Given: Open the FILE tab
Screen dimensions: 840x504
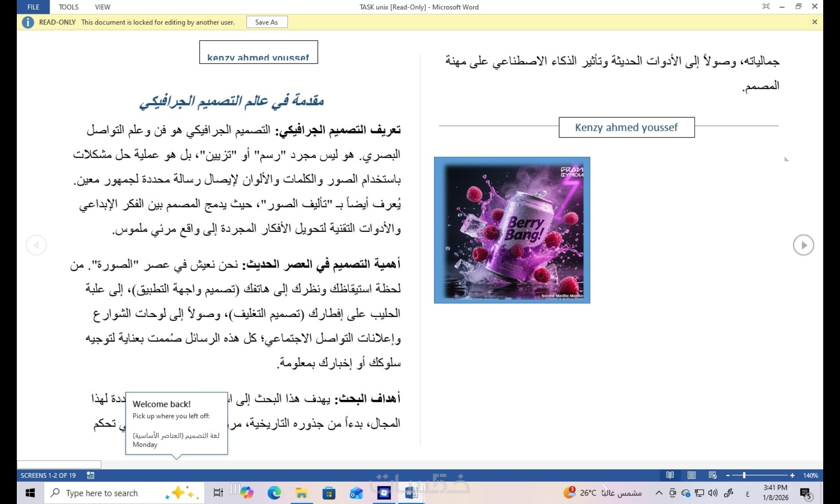Looking at the screenshot, I should (x=33, y=7).
